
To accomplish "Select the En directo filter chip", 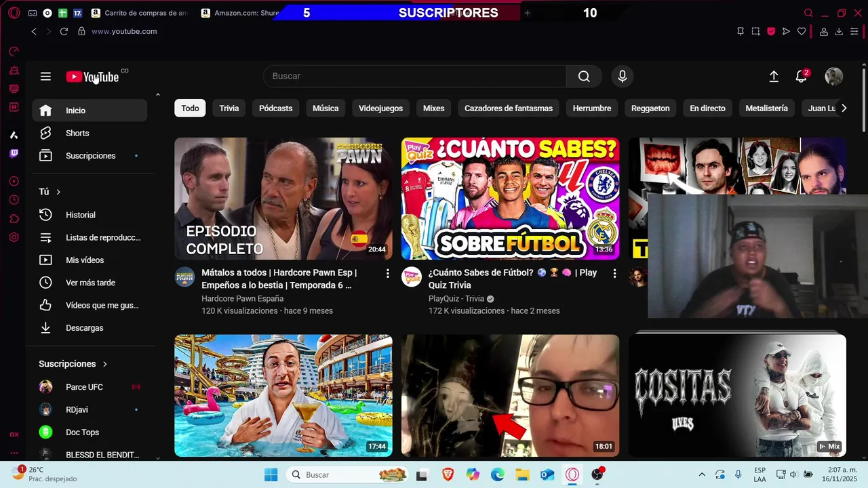I will 707,108.
